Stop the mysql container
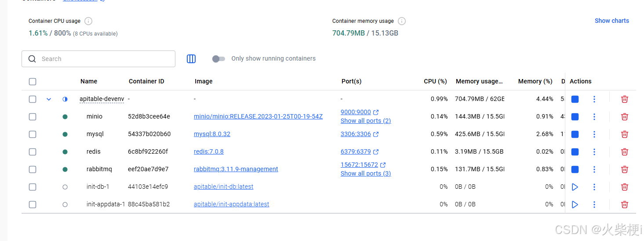644x241 pixels. click(575, 134)
